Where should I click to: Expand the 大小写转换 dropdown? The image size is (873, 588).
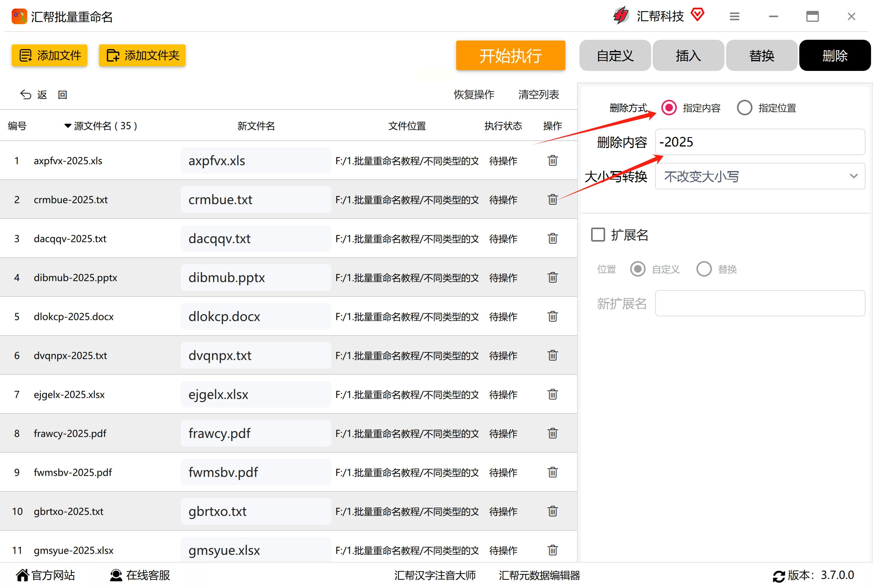click(x=760, y=177)
